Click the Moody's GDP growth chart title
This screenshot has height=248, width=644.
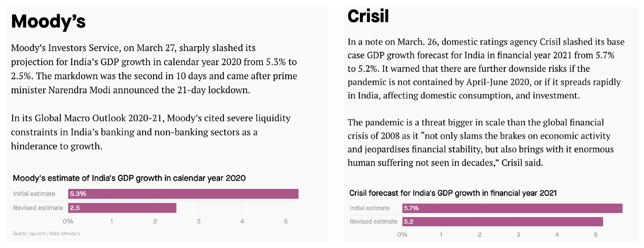coord(129,178)
